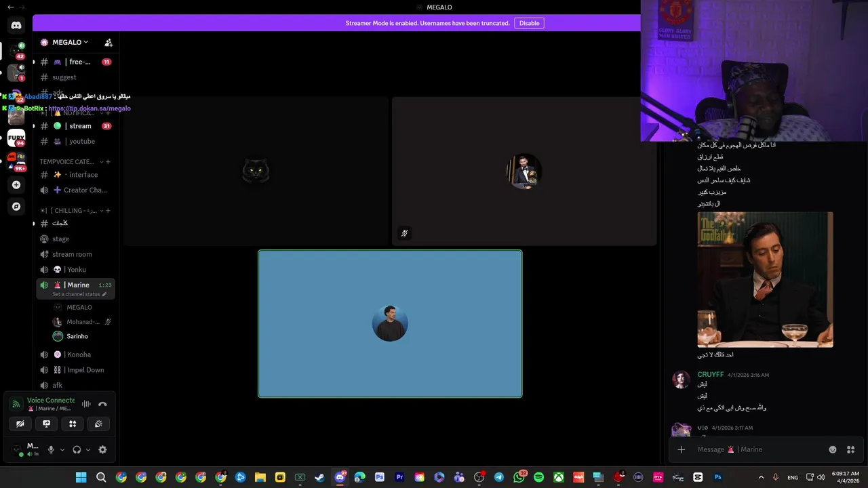Open the soundboard icon in voice panel
The width and height of the screenshot is (868, 488).
98,424
